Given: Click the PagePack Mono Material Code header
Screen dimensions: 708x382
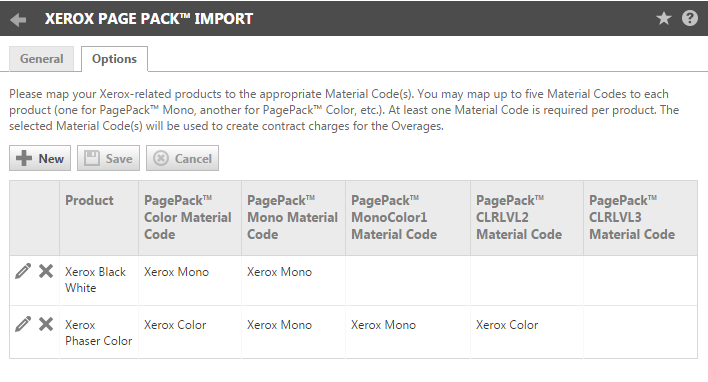Looking at the screenshot, I should [293, 218].
